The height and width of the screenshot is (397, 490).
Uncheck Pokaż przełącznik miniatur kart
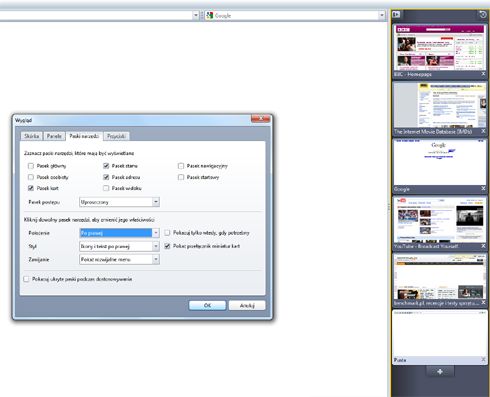point(167,246)
